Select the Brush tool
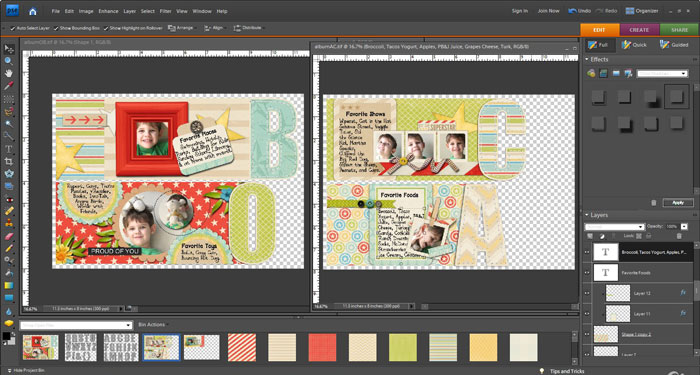The width and height of the screenshot is (700, 375). (x=8, y=248)
